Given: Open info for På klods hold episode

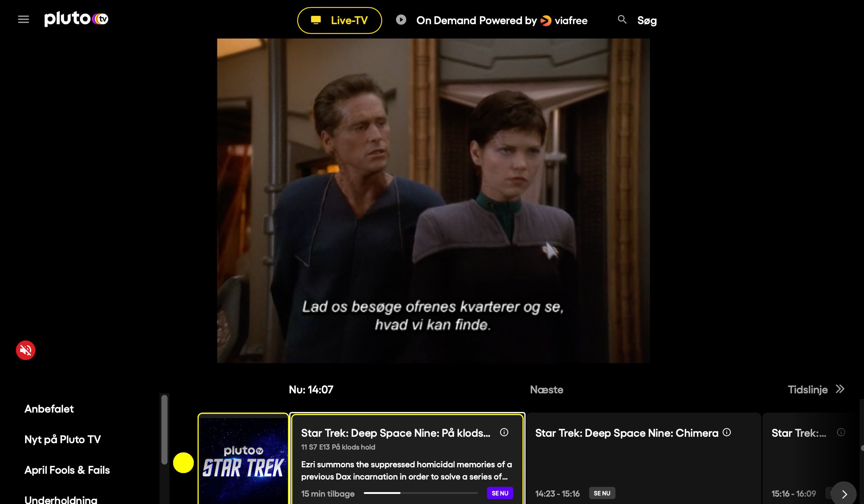Looking at the screenshot, I should click(504, 432).
